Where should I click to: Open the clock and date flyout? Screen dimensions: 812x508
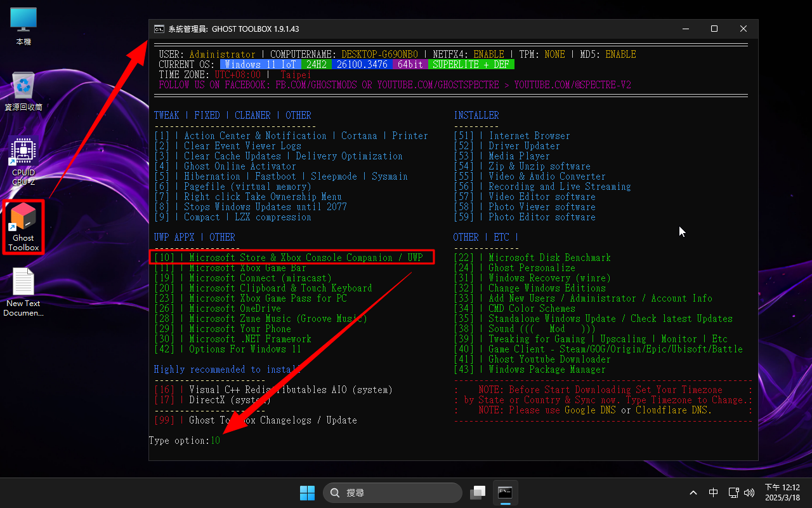click(782, 493)
